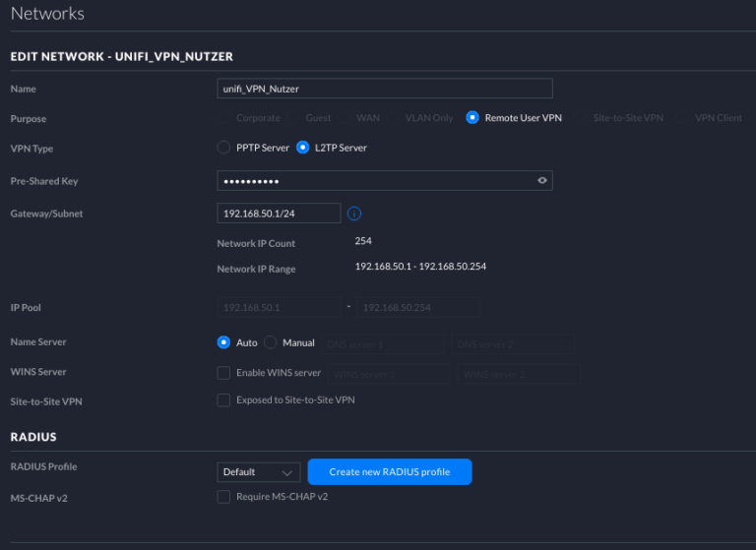Click the RADIUS section heading

coord(33,437)
